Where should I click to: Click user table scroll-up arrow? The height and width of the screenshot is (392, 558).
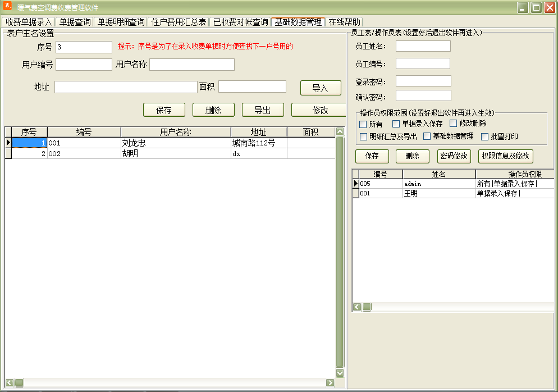340,131
